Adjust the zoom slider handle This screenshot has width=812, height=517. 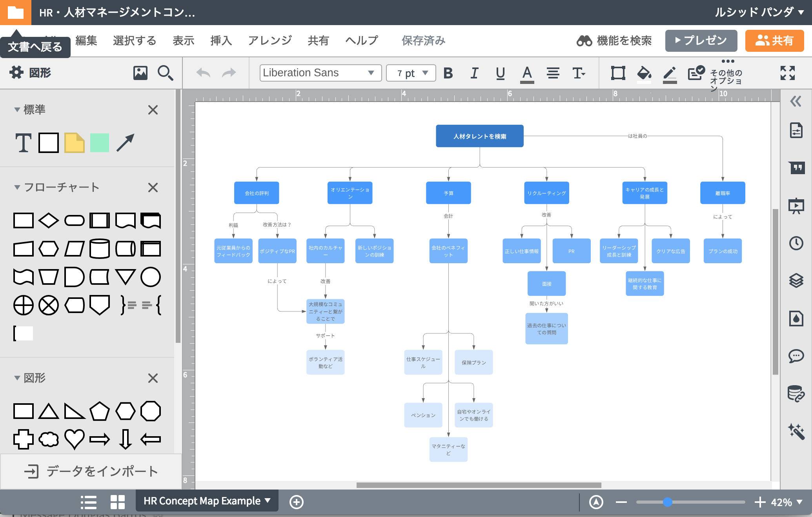point(668,502)
